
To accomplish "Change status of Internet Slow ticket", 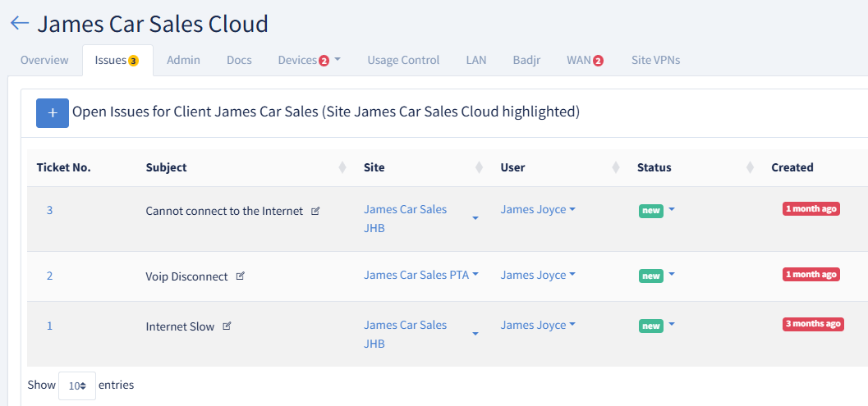I will pyautogui.click(x=672, y=325).
